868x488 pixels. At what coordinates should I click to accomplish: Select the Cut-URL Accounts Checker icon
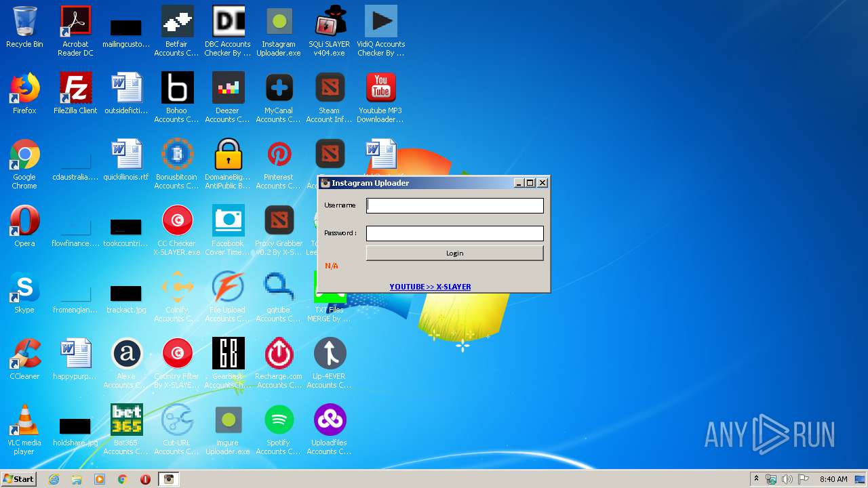(177, 429)
